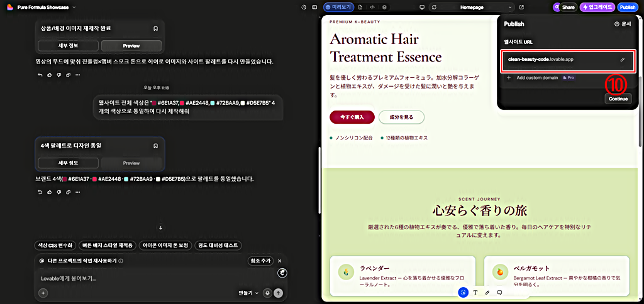The image size is (644, 304).
Task: Open Pure Formula Showcase project dropdown
Action: click(x=74, y=8)
